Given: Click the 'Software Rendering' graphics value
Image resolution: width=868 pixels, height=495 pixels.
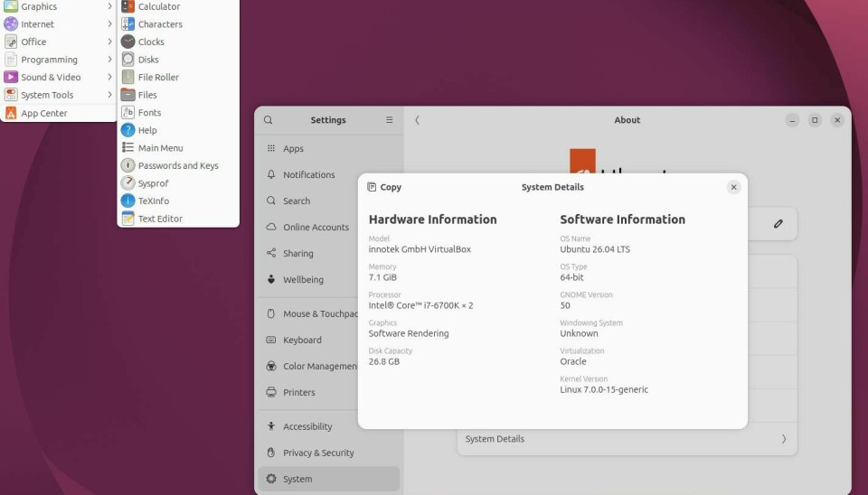Looking at the screenshot, I should click(x=409, y=333).
